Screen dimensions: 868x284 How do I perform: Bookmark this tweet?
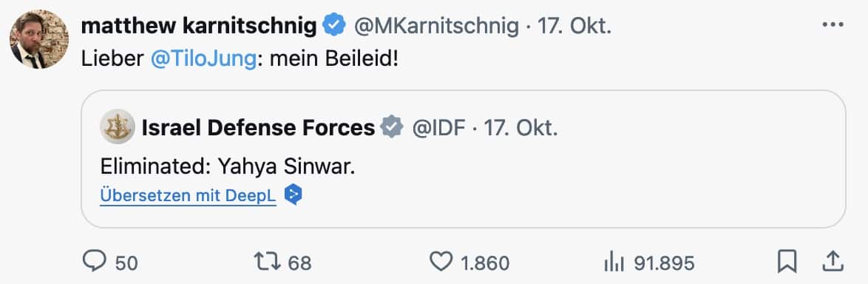coord(787,261)
